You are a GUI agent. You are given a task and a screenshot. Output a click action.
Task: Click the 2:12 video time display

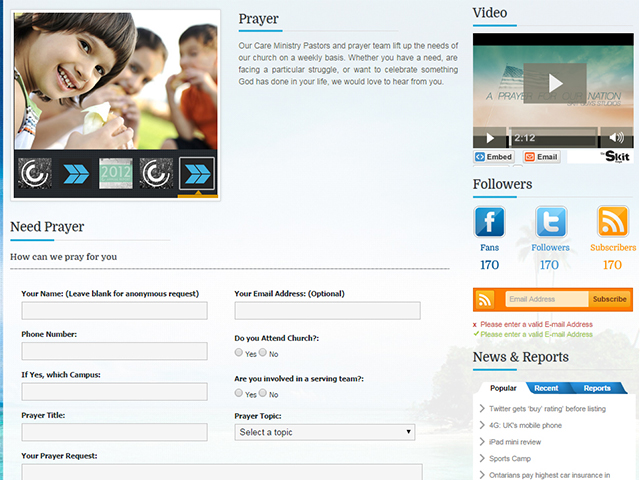(x=524, y=138)
